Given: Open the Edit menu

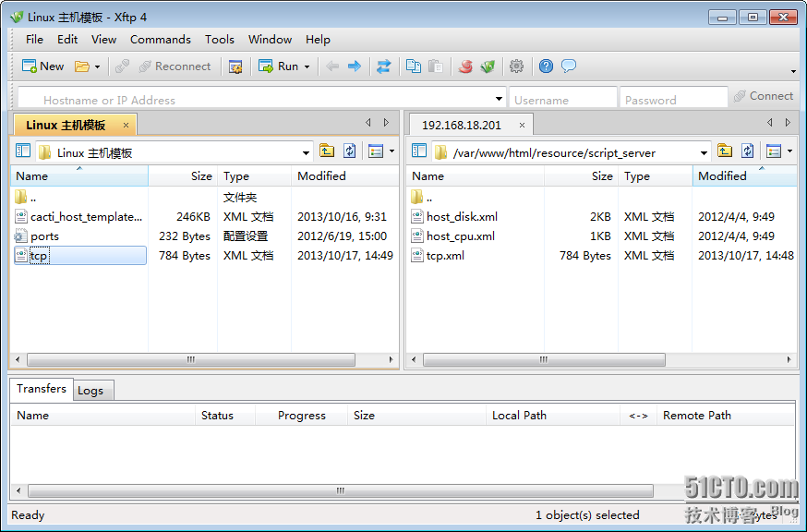Looking at the screenshot, I should pos(67,40).
